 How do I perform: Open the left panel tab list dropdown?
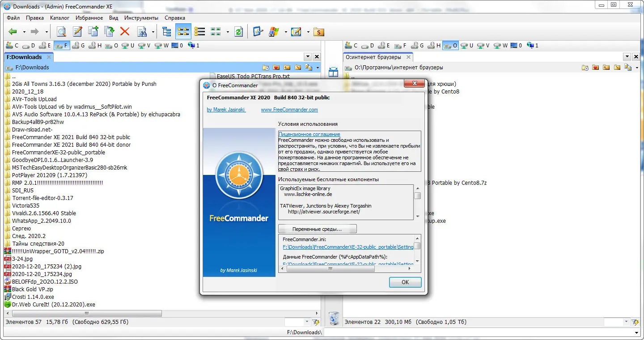pyautogui.click(x=308, y=57)
